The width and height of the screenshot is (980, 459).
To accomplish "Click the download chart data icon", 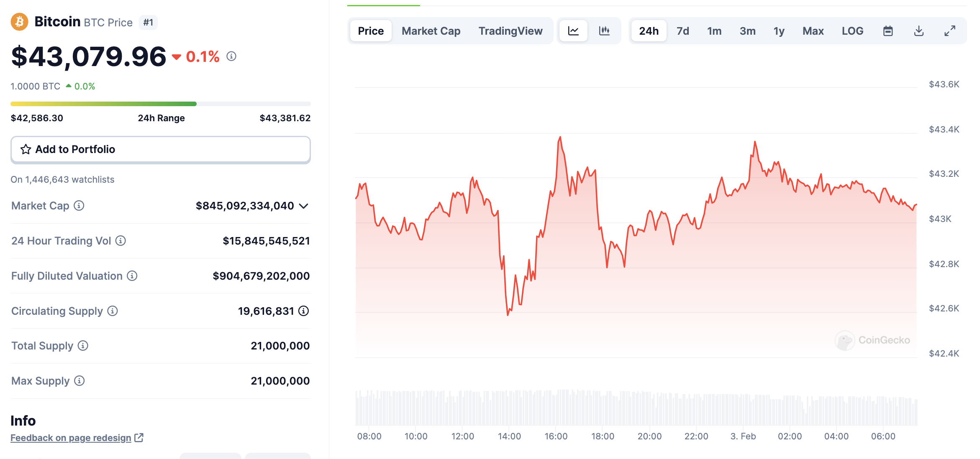I will [919, 31].
